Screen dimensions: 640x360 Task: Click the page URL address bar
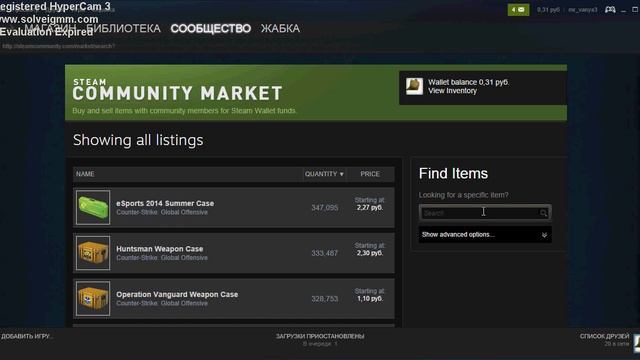59,46
